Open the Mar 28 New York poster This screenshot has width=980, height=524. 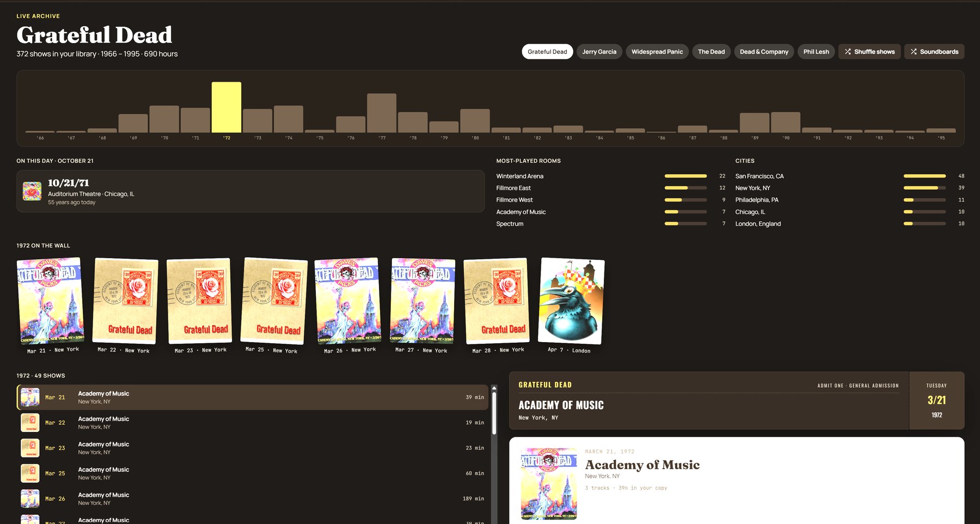click(497, 301)
